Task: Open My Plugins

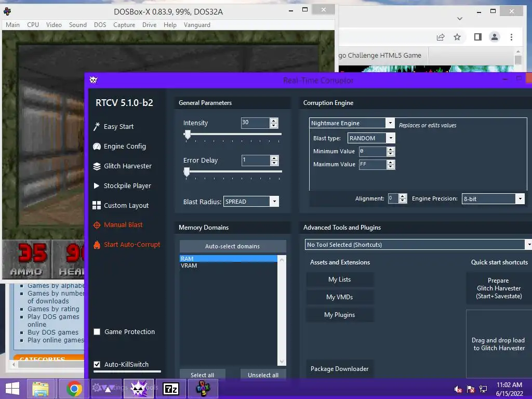Action: click(340, 315)
